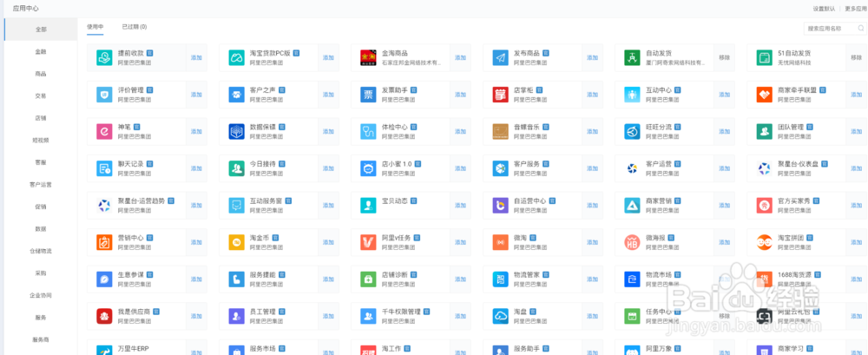The width and height of the screenshot is (868, 355).
Task: Open the 数据 sidebar category
Action: (x=41, y=229)
